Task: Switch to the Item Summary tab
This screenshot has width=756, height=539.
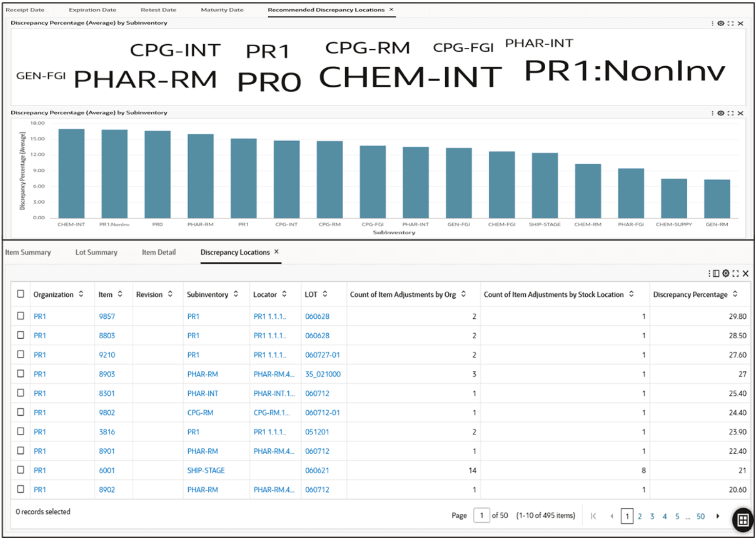Action: click(x=28, y=253)
